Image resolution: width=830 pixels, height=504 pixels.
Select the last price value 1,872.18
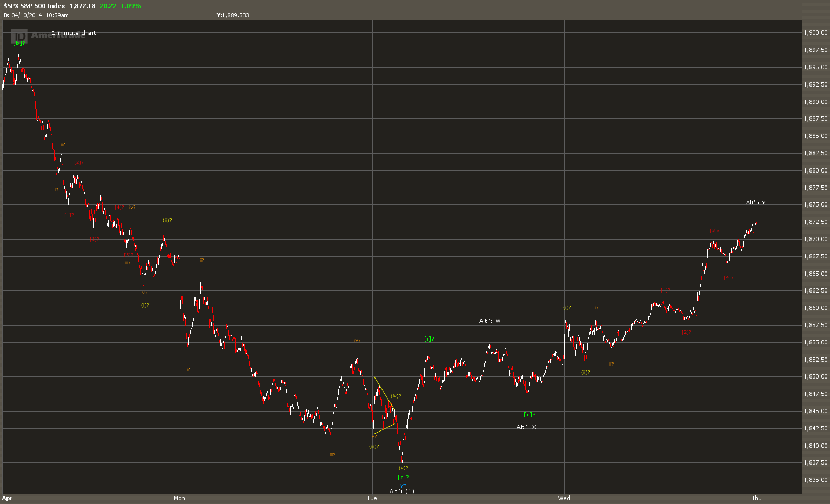[x=83, y=6]
